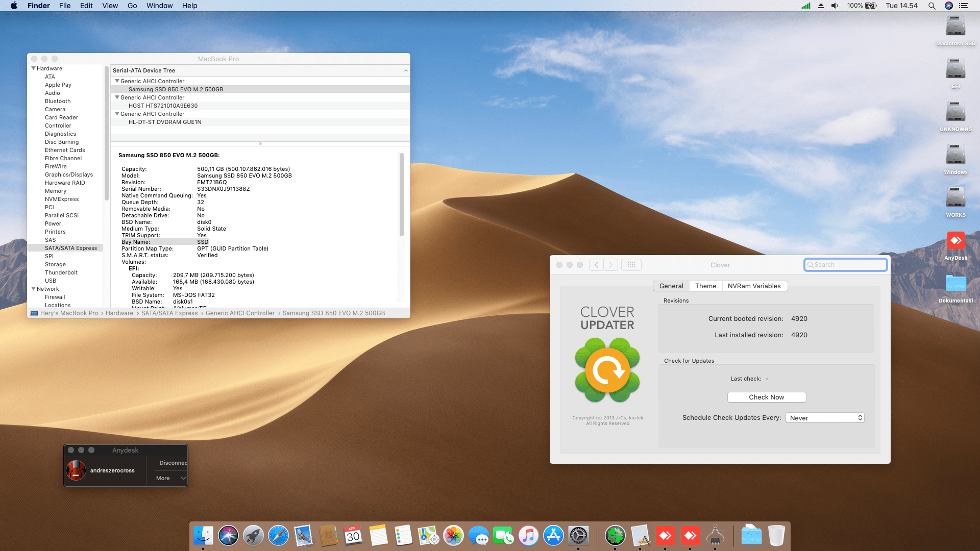This screenshot has height=551, width=980.
Task: Open Notification Center from menu bar
Action: point(964,6)
